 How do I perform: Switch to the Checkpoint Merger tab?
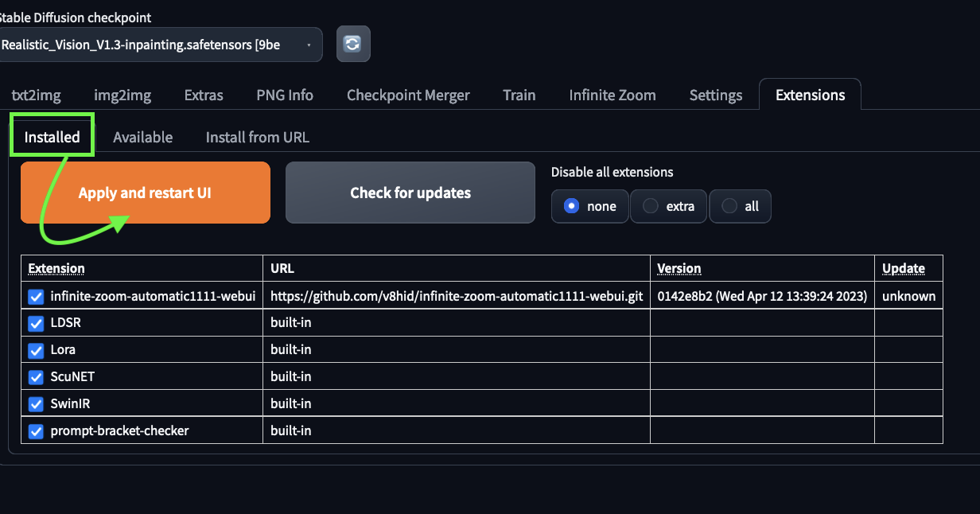pos(408,95)
